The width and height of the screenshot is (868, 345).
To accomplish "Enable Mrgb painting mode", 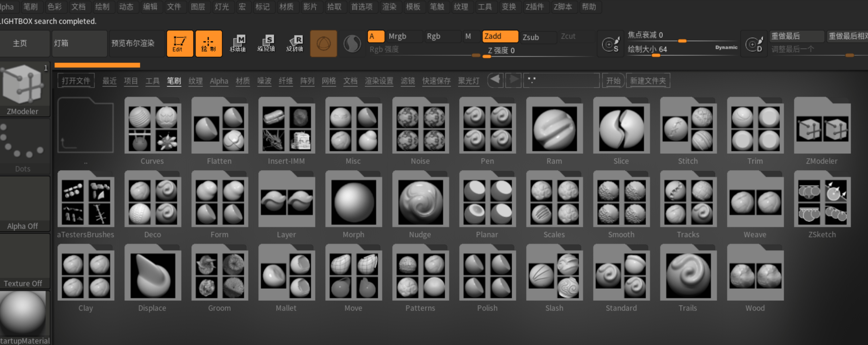I will [x=404, y=36].
